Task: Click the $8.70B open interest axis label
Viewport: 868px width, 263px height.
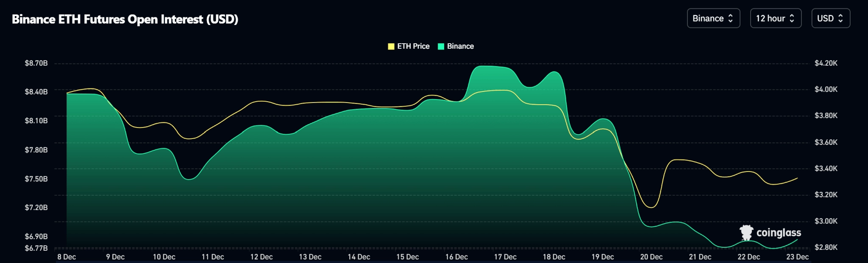Action: tap(36, 63)
